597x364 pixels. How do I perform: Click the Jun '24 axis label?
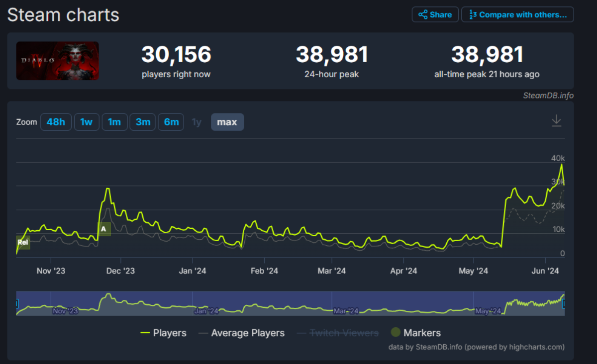click(546, 271)
